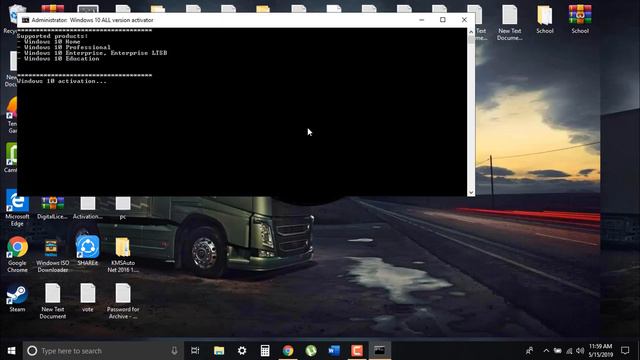Viewport: 640px width, 360px height.
Task: Click the Type here to search box
Action: [x=103, y=350]
